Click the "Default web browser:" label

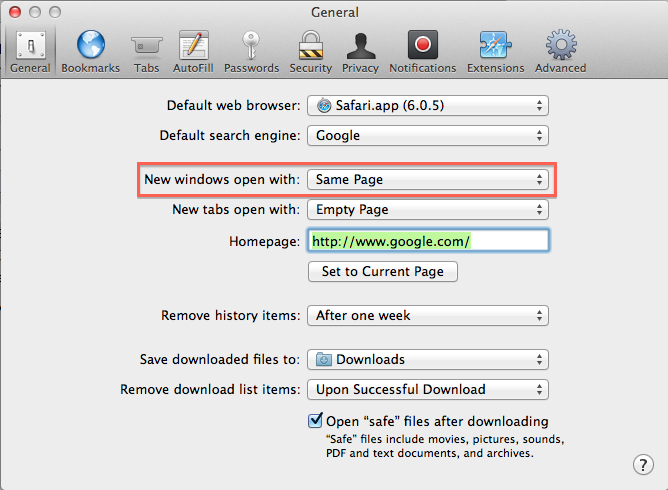[233, 105]
